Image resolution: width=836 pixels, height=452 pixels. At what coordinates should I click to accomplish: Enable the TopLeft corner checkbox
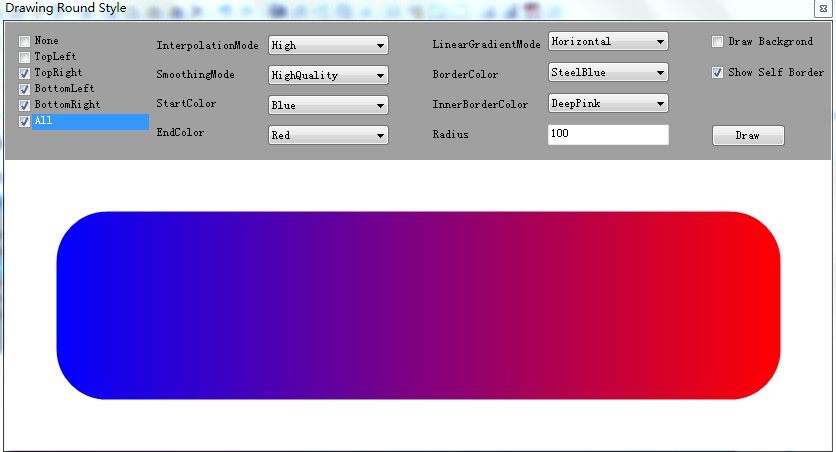coord(24,57)
